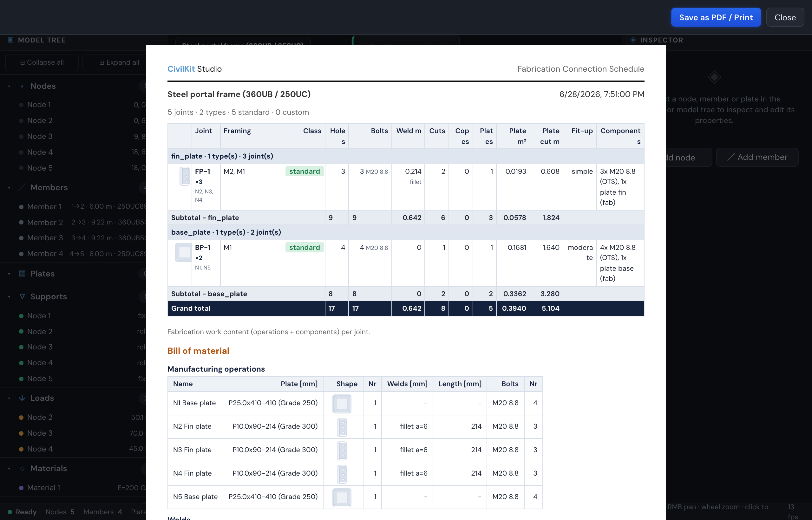Click N3 Fin plate shape icon
Viewport: 812px width, 520px height.
tap(342, 451)
